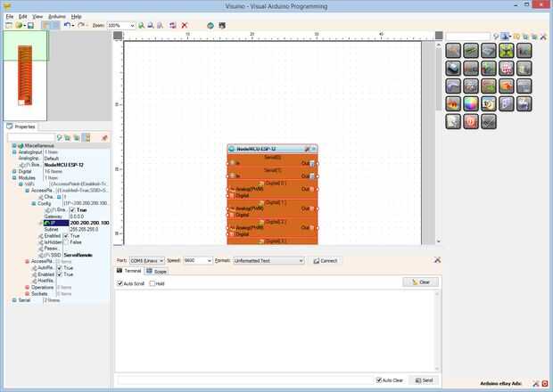Screen dimensions: 553x392
Task: Check the IsHidden False checkbox
Action: (x=66, y=242)
